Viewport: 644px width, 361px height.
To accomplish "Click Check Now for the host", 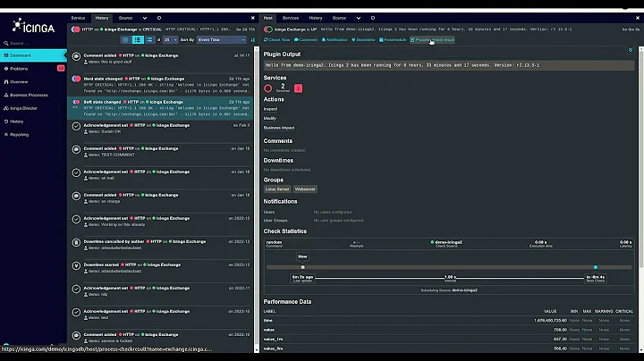I will click(276, 40).
